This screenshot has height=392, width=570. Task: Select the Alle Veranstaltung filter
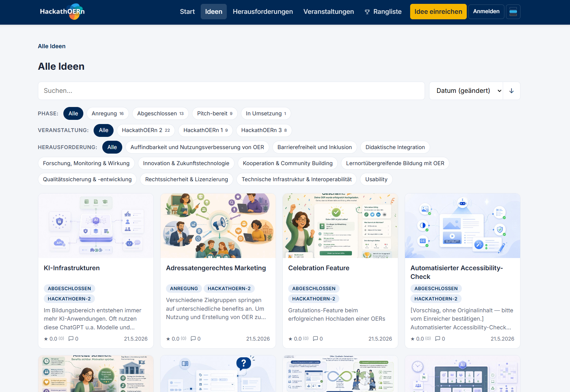[x=104, y=130]
